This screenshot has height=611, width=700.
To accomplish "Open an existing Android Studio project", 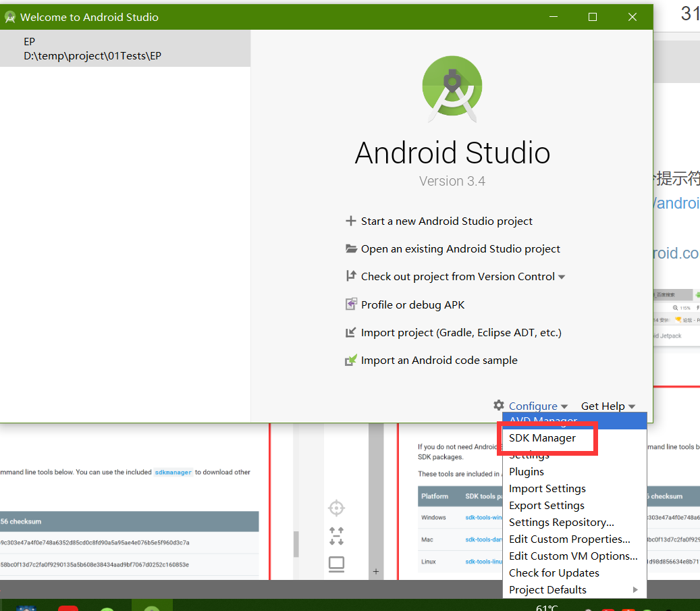I will coord(460,248).
